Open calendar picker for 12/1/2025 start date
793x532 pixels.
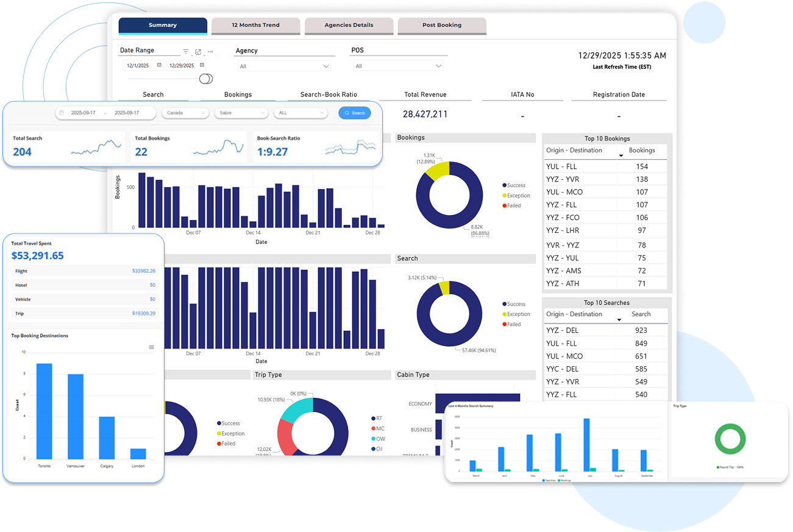pyautogui.click(x=159, y=65)
